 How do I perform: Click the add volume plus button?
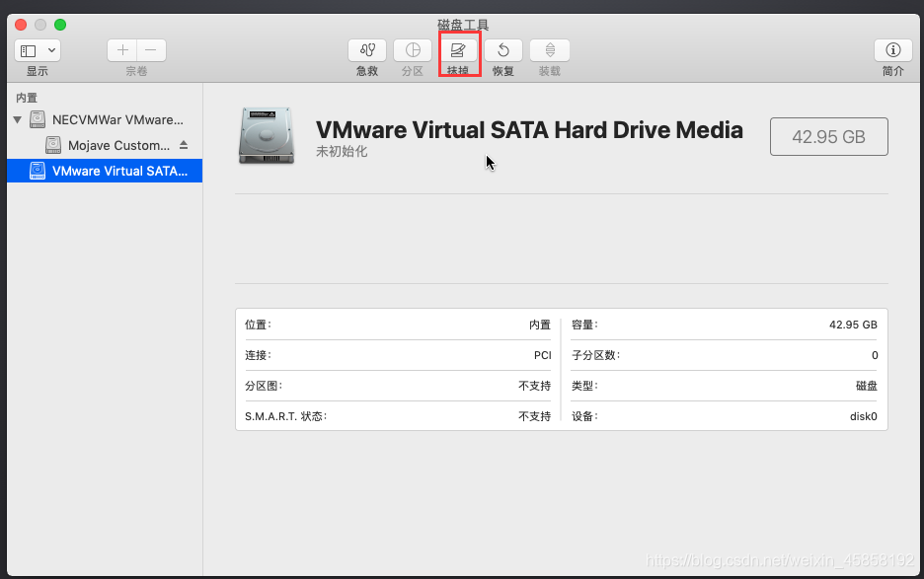tap(122, 50)
